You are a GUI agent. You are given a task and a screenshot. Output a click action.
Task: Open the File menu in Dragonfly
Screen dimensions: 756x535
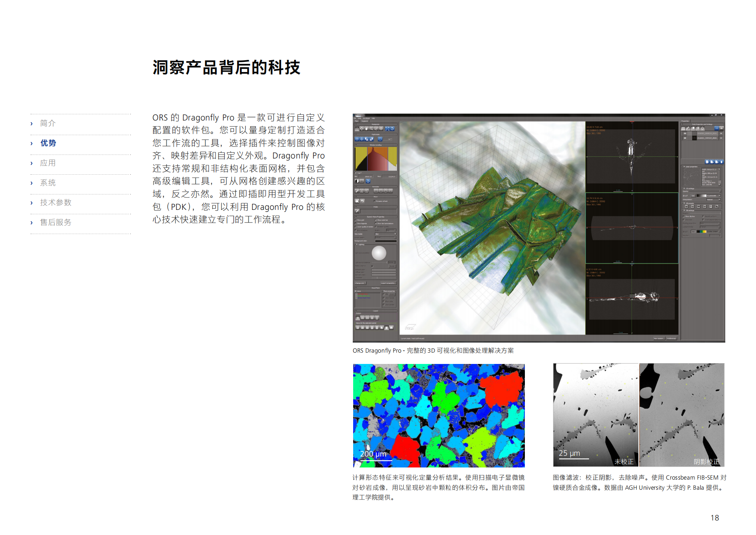coord(355,118)
